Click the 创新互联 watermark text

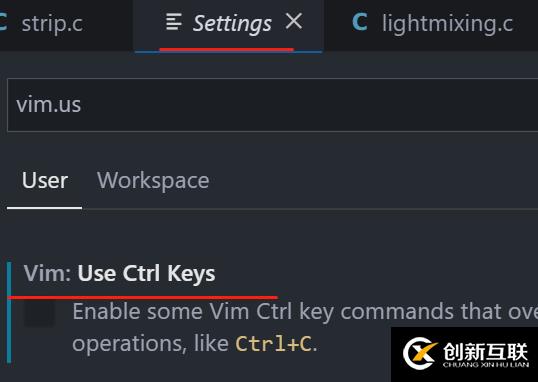(x=486, y=351)
